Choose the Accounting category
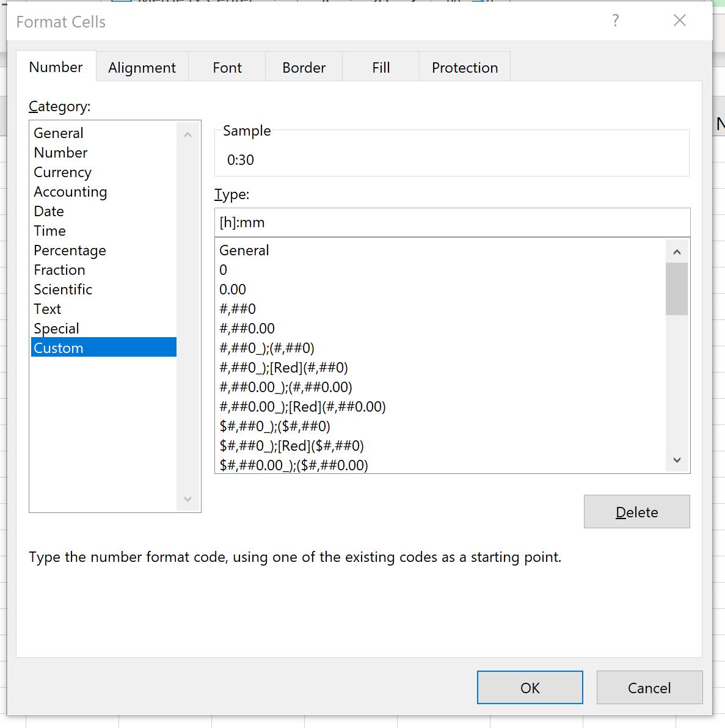Viewport: 725px width, 728px height. [70, 192]
